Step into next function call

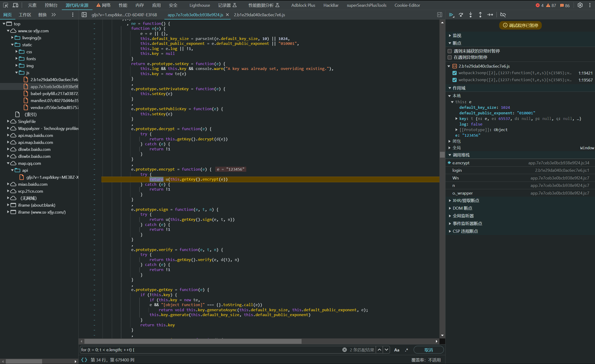tap(471, 15)
